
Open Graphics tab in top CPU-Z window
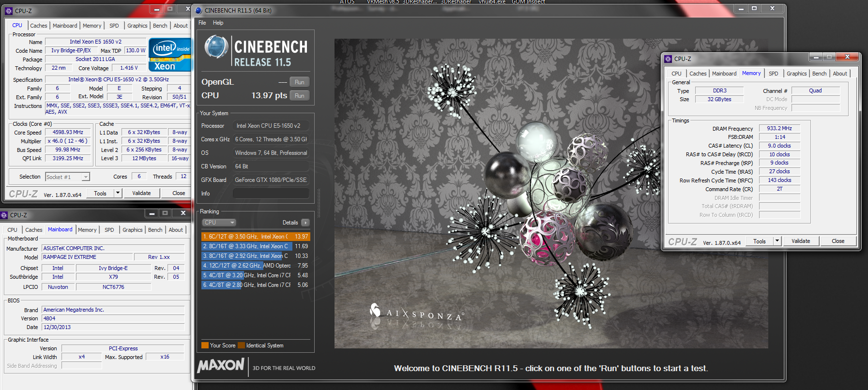137,26
